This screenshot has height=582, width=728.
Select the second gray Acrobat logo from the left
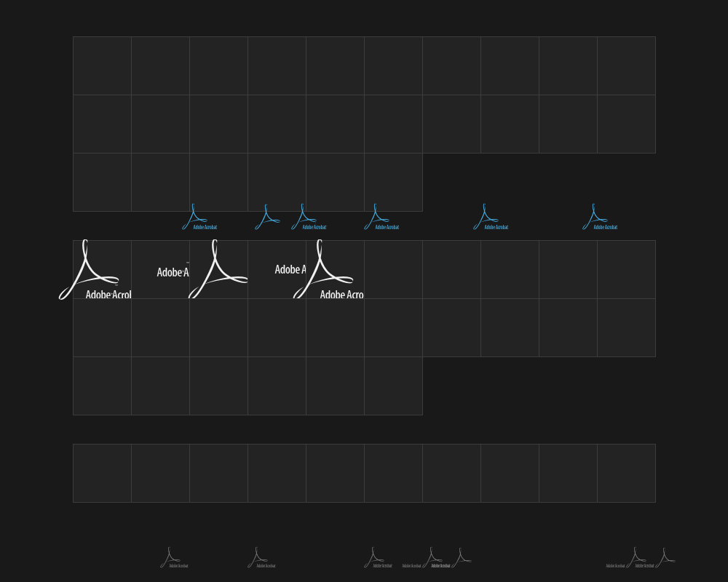[x=261, y=558]
